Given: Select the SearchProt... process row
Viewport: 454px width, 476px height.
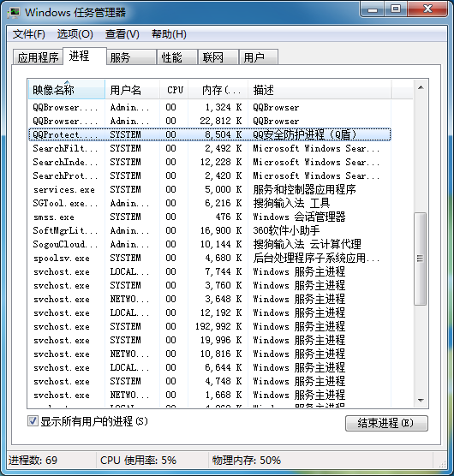Looking at the screenshot, I should (x=210, y=176).
